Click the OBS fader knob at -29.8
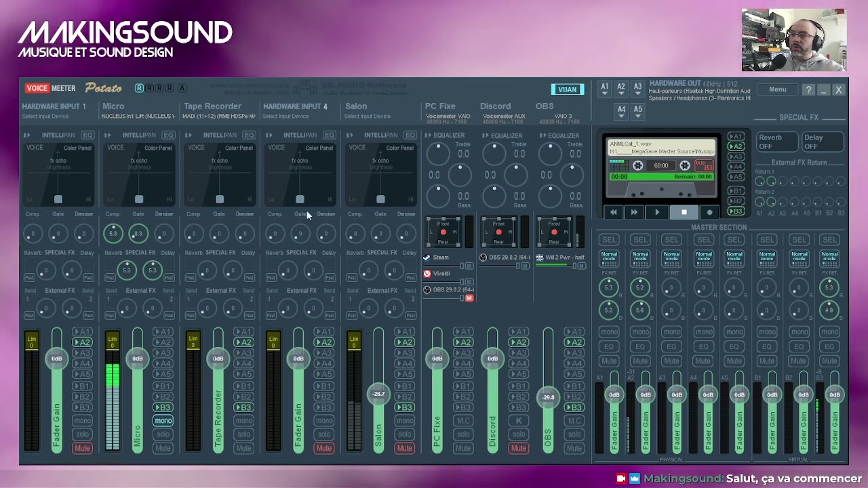868x488 pixels. pyautogui.click(x=548, y=397)
